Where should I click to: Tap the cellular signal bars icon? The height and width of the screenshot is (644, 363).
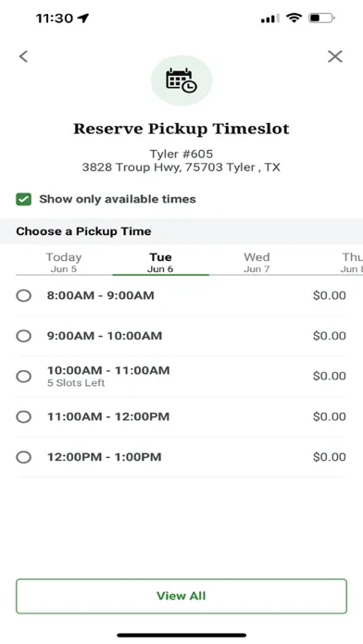(269, 19)
